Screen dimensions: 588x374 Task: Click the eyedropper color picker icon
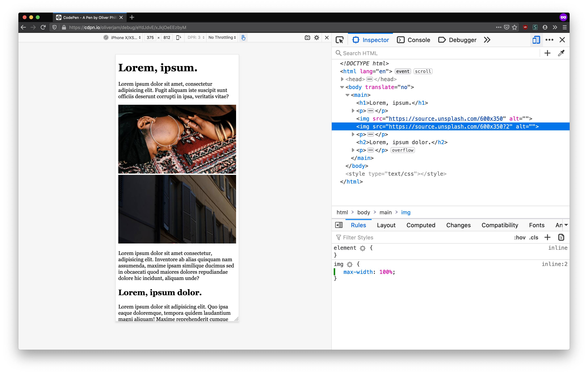[561, 53]
